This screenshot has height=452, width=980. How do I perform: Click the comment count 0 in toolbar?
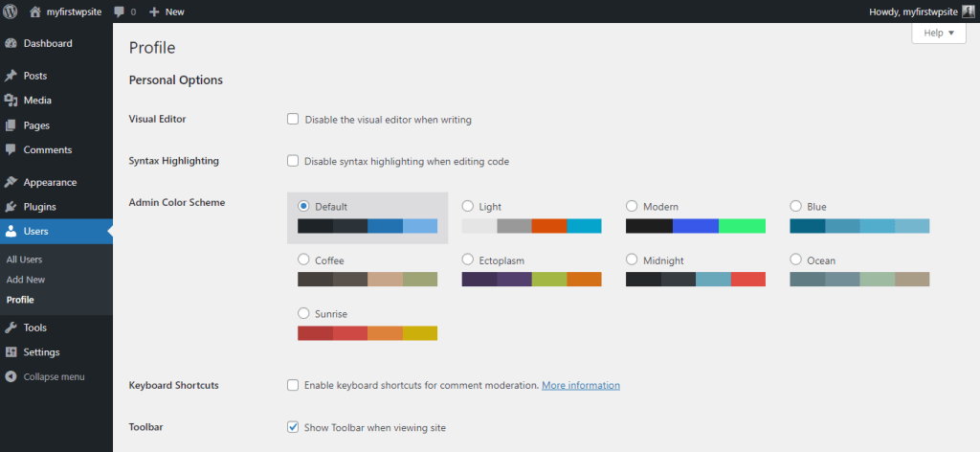click(x=133, y=11)
